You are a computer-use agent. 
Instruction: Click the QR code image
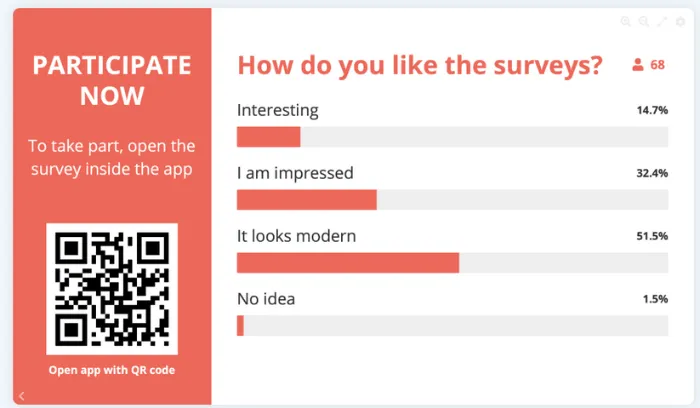pos(111,289)
